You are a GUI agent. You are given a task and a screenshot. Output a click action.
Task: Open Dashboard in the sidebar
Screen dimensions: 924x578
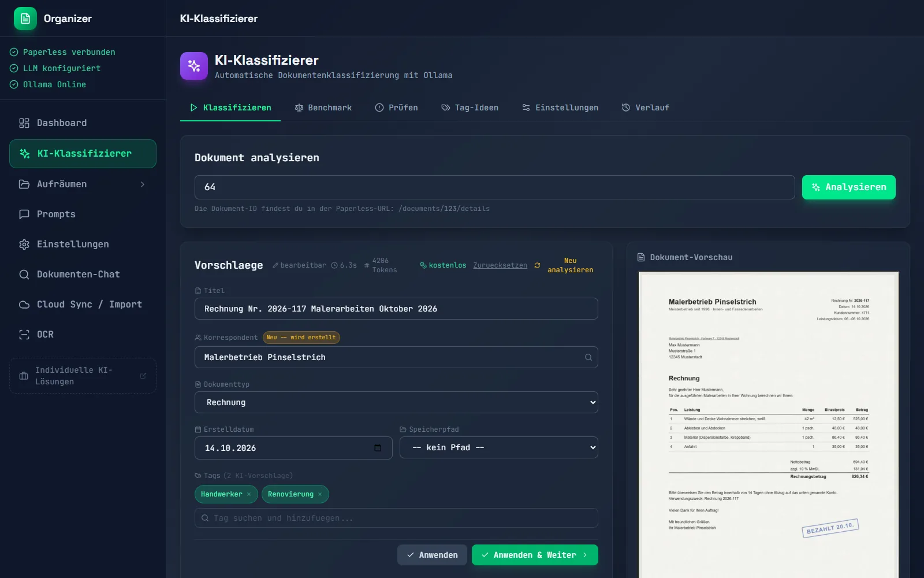pyautogui.click(x=83, y=123)
